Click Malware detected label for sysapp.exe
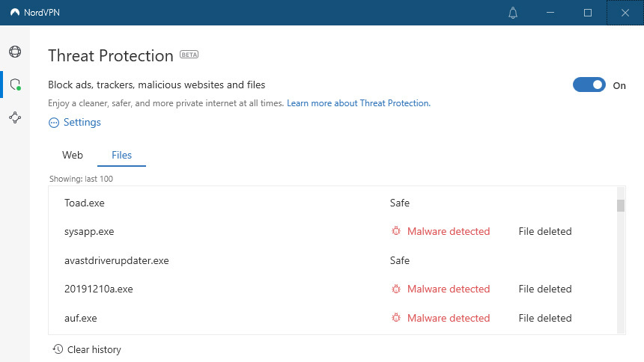 pos(449,231)
